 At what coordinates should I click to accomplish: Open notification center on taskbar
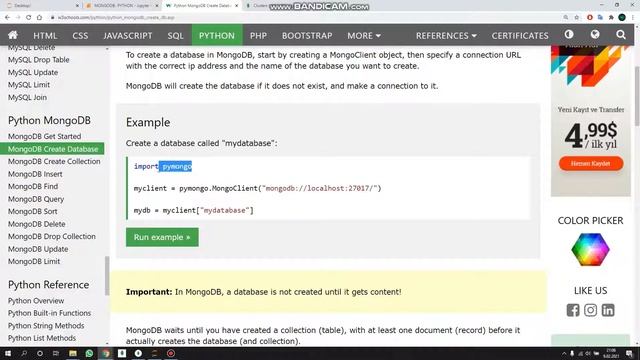tap(629, 353)
